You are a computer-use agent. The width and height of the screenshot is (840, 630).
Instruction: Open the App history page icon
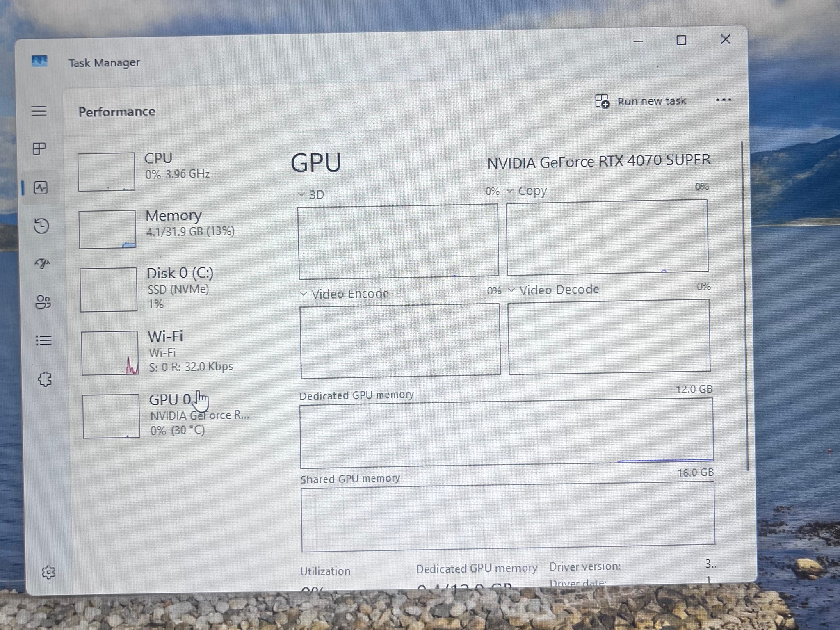point(41,226)
